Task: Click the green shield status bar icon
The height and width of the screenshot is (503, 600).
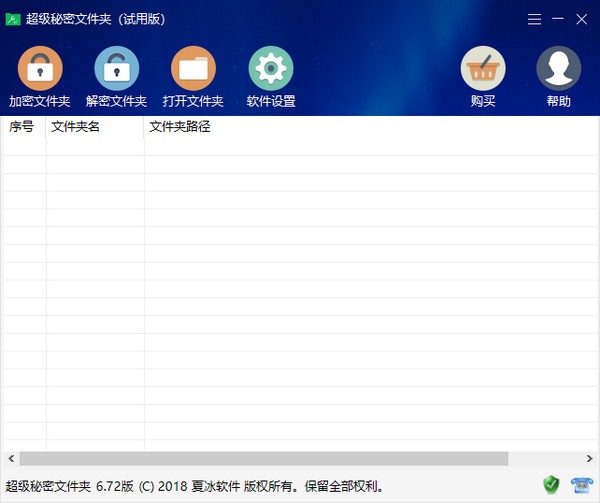Action: [551, 485]
